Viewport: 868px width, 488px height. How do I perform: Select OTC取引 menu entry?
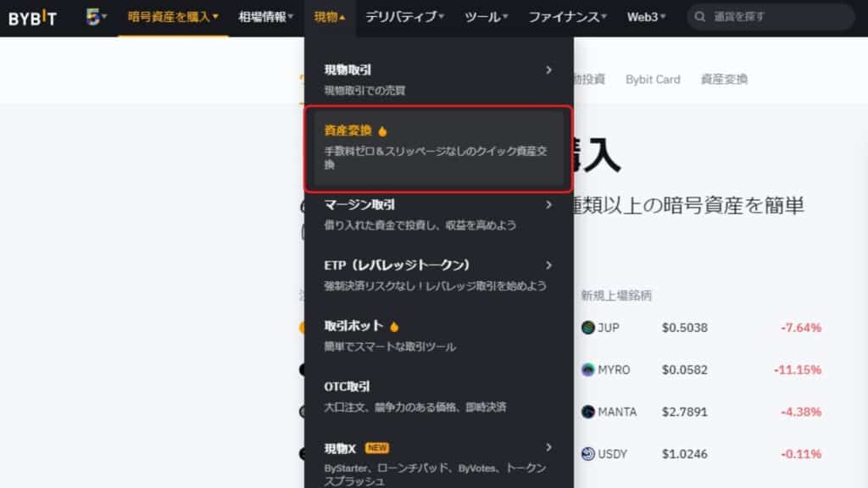click(x=438, y=396)
